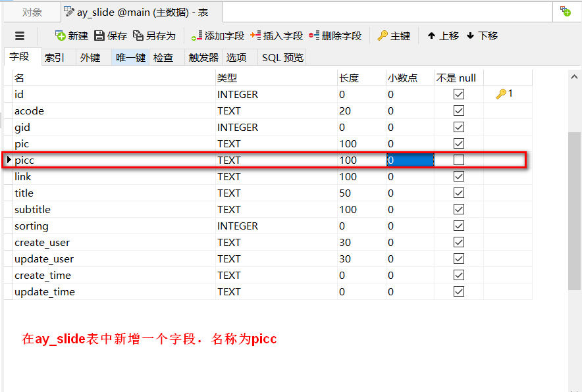Select the highlighted 小数点 value of picc
The image size is (582, 392).
click(x=409, y=160)
